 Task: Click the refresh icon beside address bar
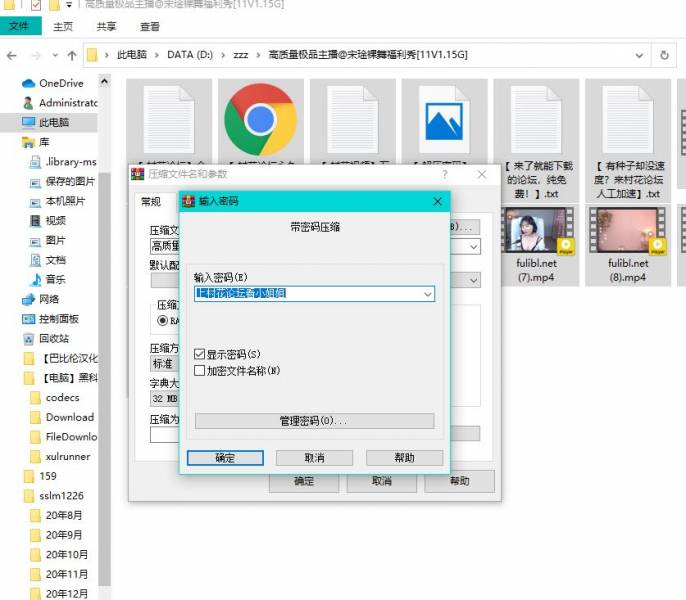(663, 55)
